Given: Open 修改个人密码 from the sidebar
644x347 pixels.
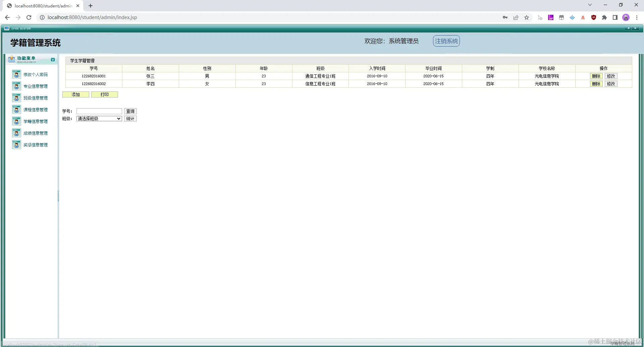Looking at the screenshot, I should pyautogui.click(x=36, y=74).
